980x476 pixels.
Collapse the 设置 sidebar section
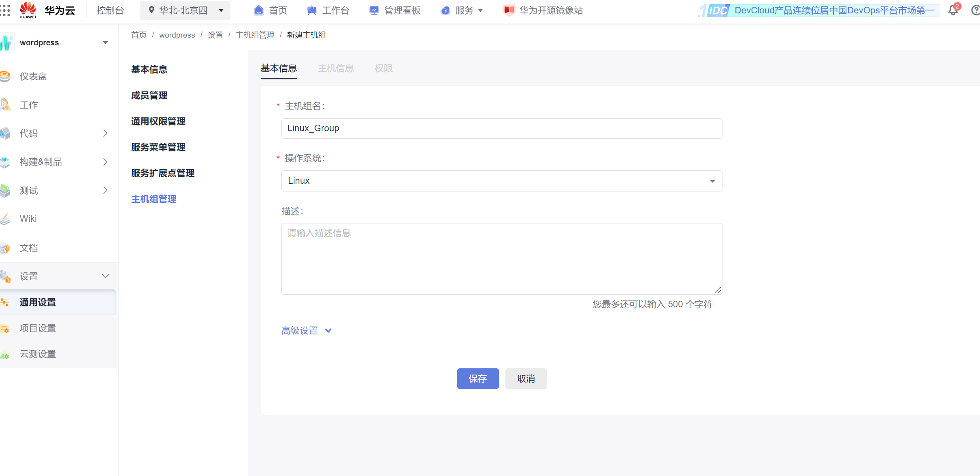[x=105, y=276]
